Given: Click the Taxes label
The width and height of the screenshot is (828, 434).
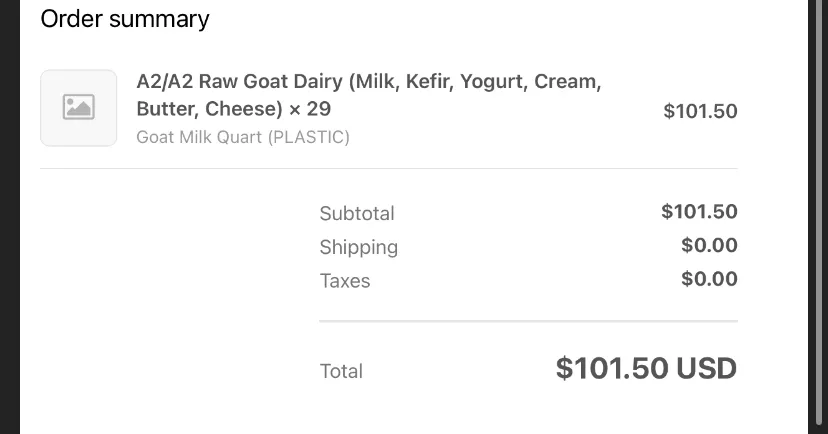Looking at the screenshot, I should 345,281.
